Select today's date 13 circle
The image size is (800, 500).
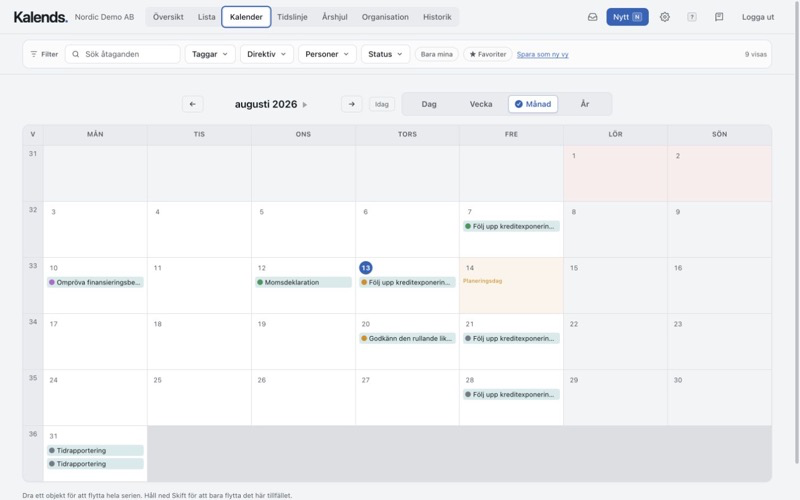tap(365, 268)
